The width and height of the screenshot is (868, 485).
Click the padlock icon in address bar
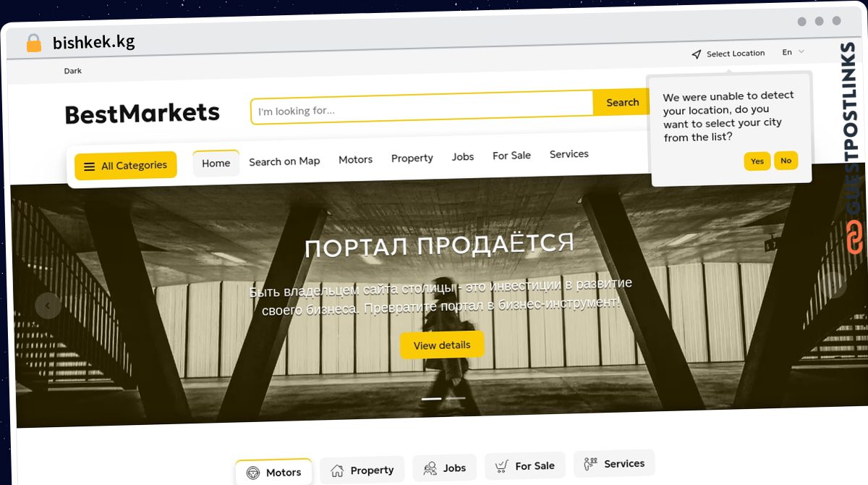33,43
